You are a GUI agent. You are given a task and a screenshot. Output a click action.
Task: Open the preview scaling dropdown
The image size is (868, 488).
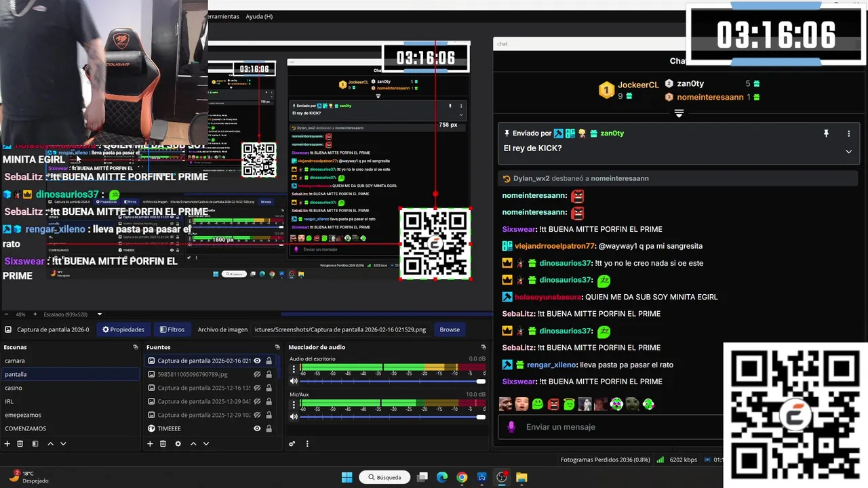click(x=100, y=314)
